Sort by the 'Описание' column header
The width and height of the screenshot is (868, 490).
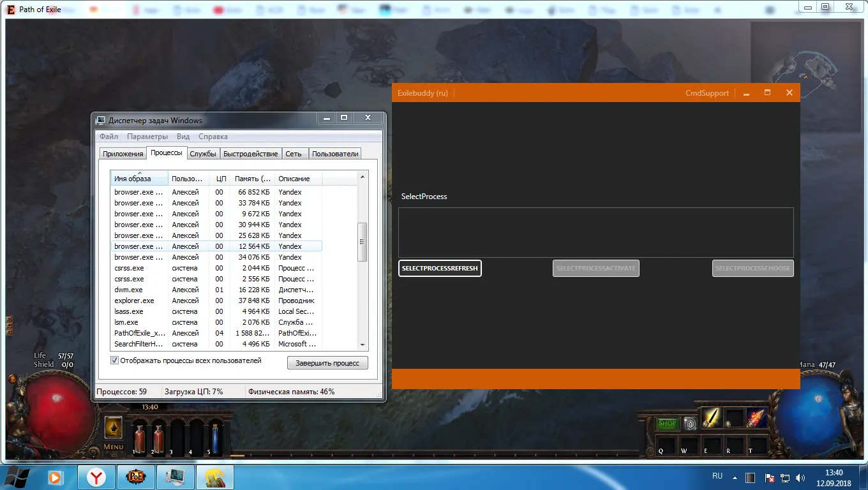tap(299, 179)
